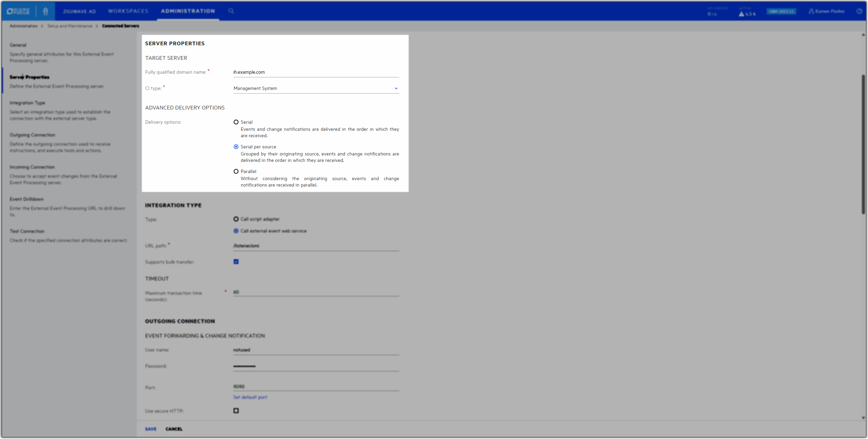The height and width of the screenshot is (439, 868).
Task: Switch to the WORKSPACES tab
Action: 128,11
